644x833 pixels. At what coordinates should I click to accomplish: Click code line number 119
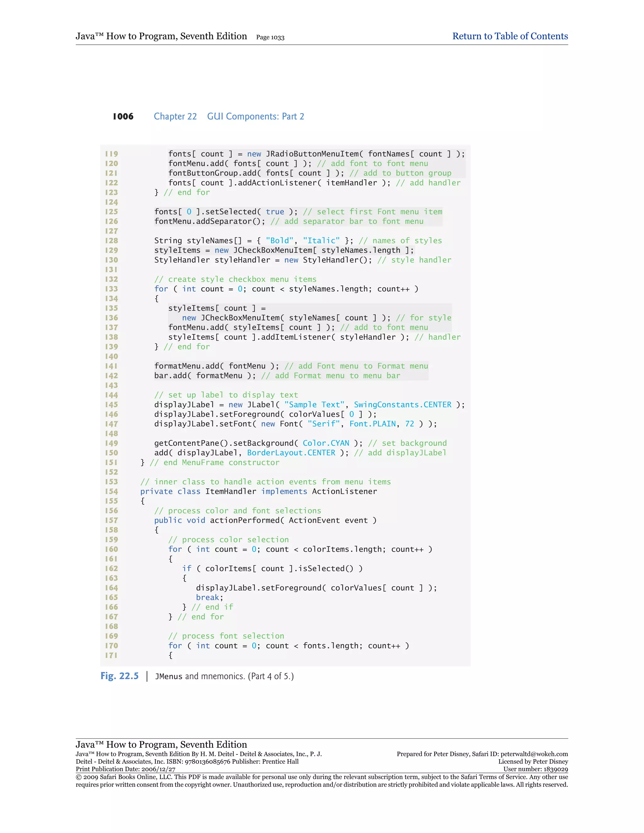(x=111, y=154)
